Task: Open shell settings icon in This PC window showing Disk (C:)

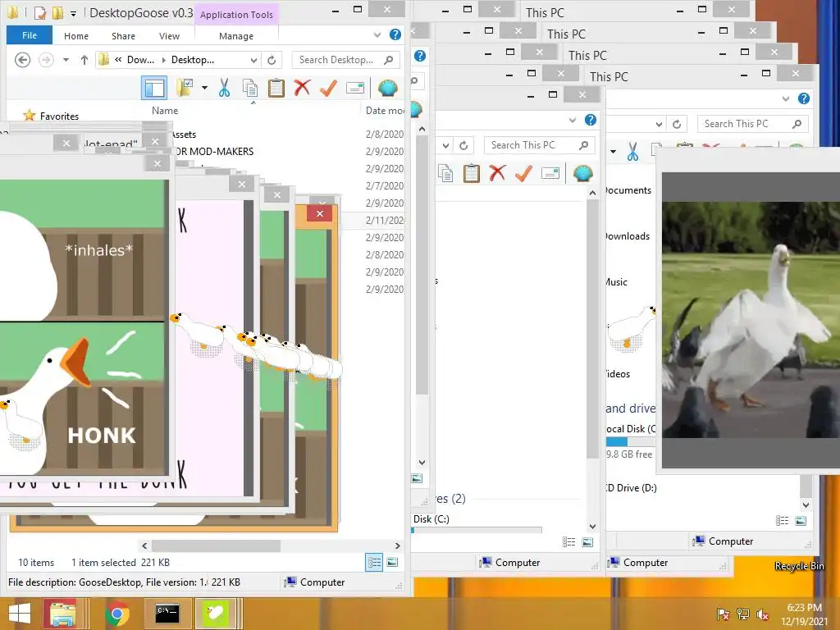Action: (x=583, y=173)
